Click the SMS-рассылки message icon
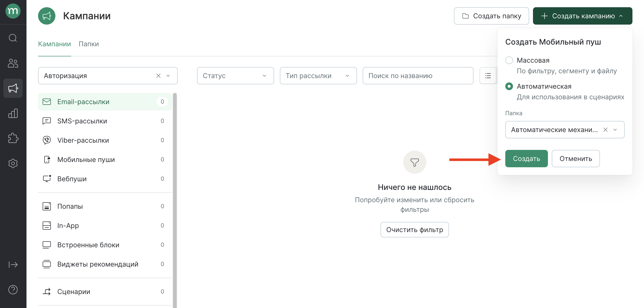 click(47, 121)
